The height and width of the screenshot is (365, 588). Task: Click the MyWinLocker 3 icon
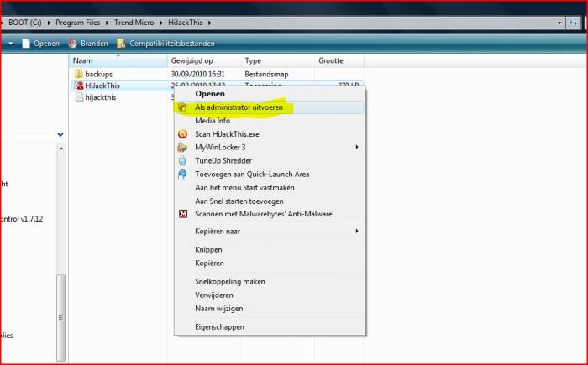(x=182, y=148)
